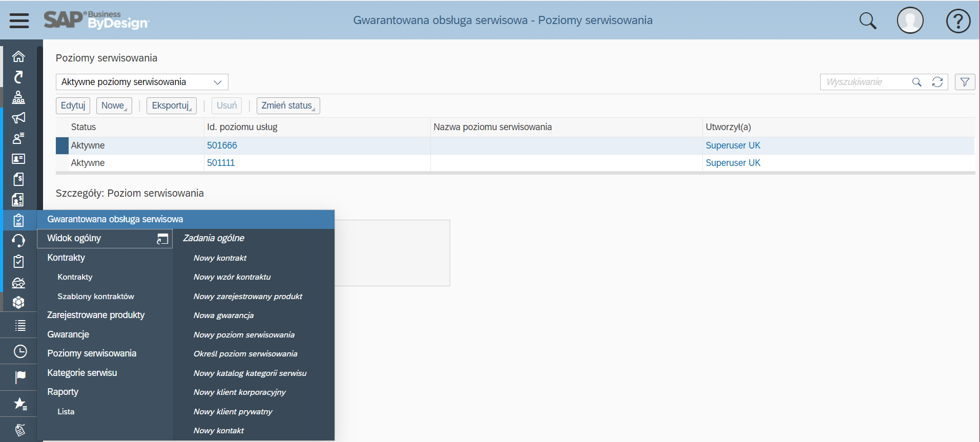Image resolution: width=980 pixels, height=442 pixels.
Task: Open the star favorites sidebar icon
Action: pos(20,404)
